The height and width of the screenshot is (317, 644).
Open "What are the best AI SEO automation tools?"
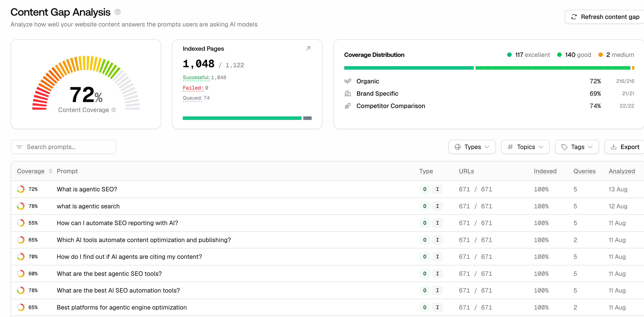tap(118, 291)
